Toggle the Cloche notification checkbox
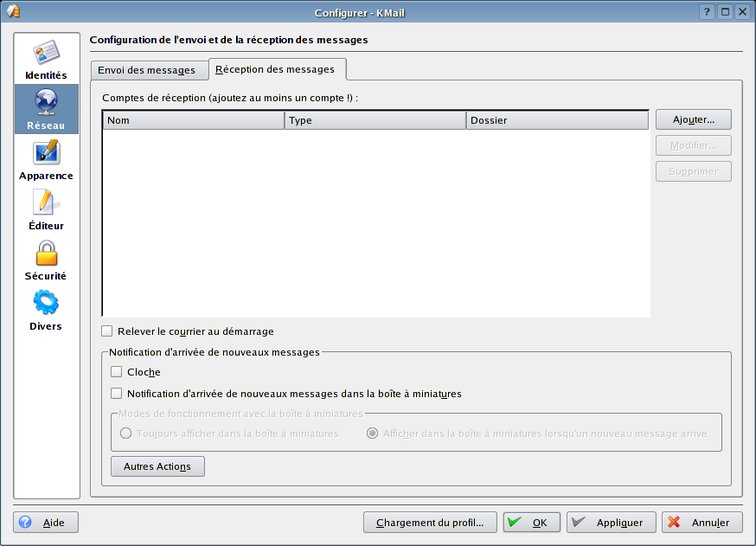This screenshot has height=546, width=756. pos(117,371)
